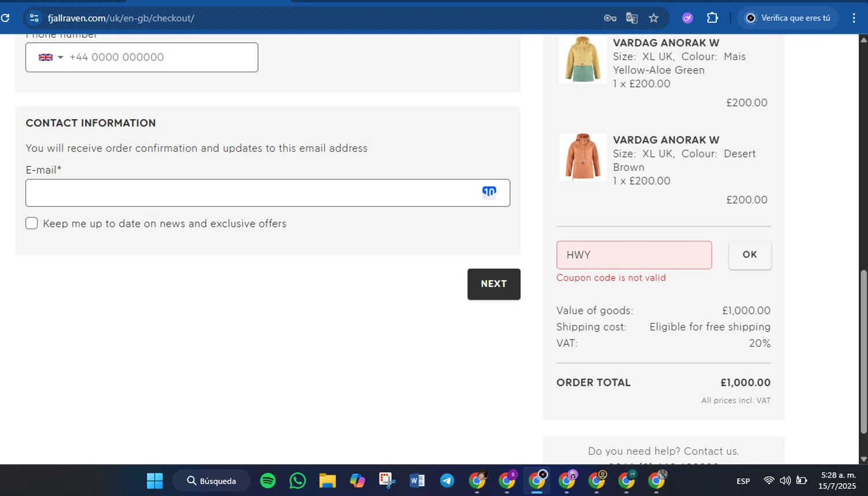Image resolution: width=868 pixels, height=496 pixels.
Task: Open the volume tray icon
Action: pyautogui.click(x=785, y=480)
